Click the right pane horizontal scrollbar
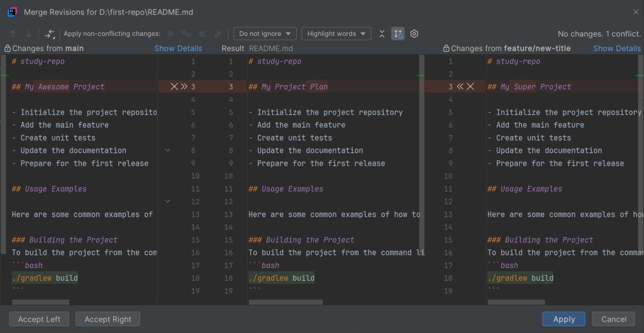This screenshot has width=644, height=333. (x=516, y=302)
